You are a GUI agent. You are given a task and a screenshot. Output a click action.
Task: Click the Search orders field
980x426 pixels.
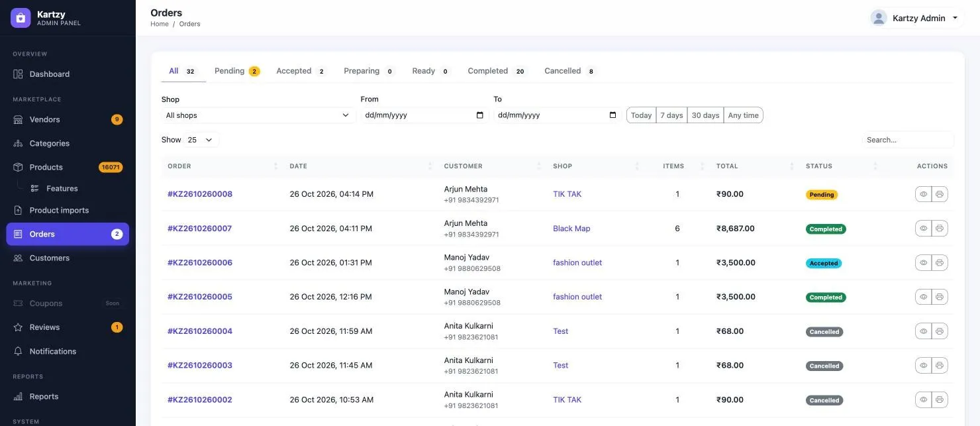[908, 140]
